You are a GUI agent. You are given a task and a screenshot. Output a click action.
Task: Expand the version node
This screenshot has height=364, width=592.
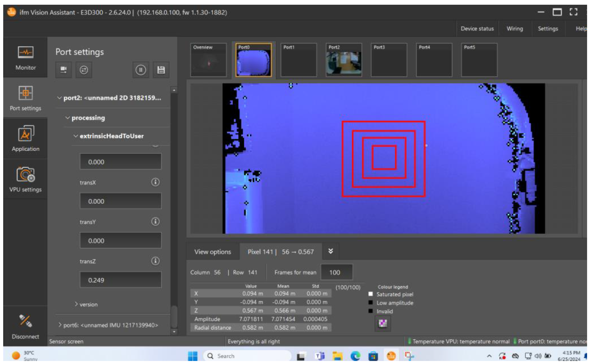(x=76, y=304)
